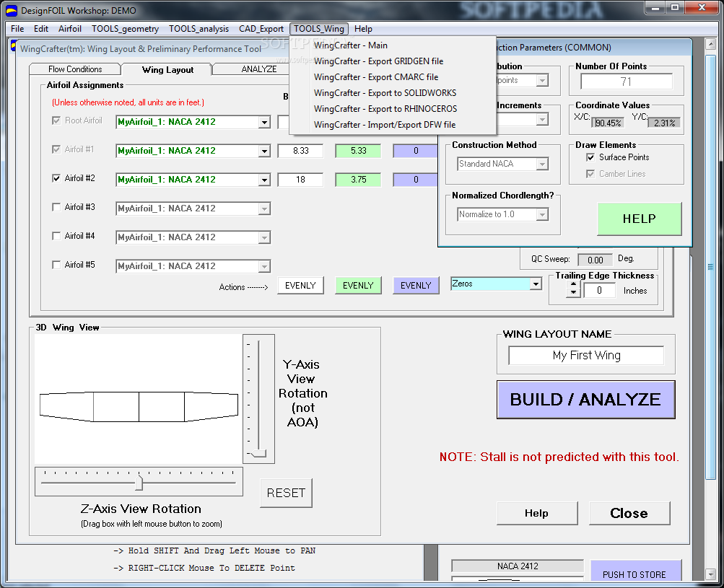Open the Airfoil menu
The width and height of the screenshot is (724, 588).
(x=70, y=29)
